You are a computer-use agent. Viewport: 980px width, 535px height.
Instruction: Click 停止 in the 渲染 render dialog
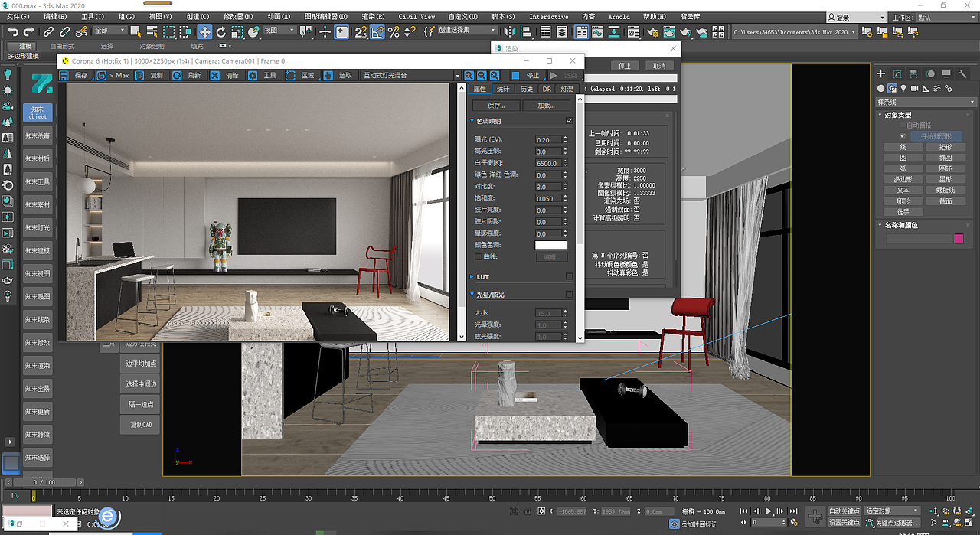625,66
